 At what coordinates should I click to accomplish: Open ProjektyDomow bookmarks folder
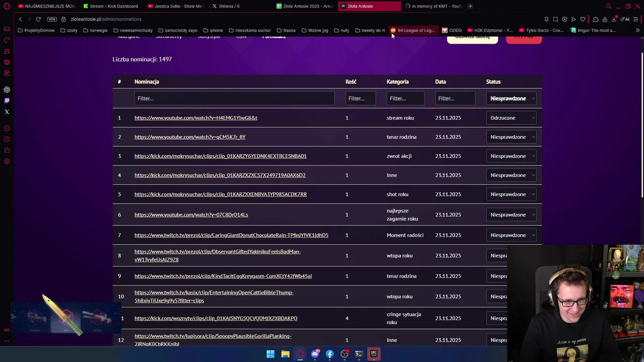36,30
